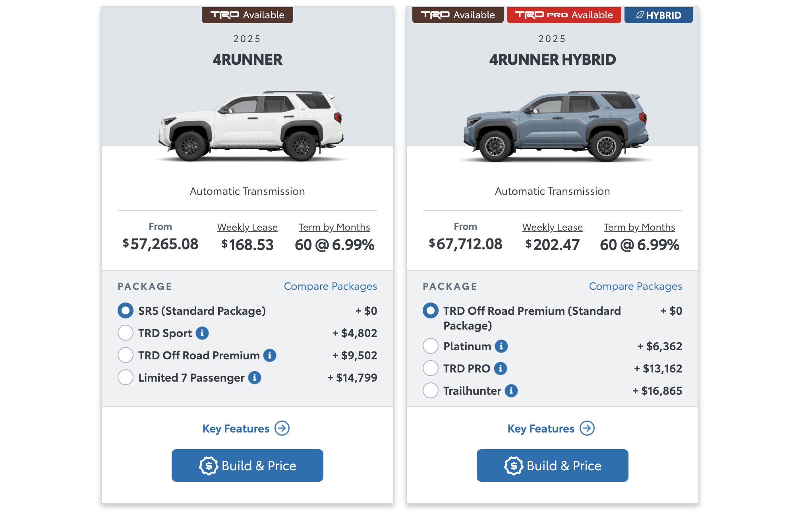The image size is (812, 512).
Task: Select the TRD Sport package radio button
Action: point(126,333)
